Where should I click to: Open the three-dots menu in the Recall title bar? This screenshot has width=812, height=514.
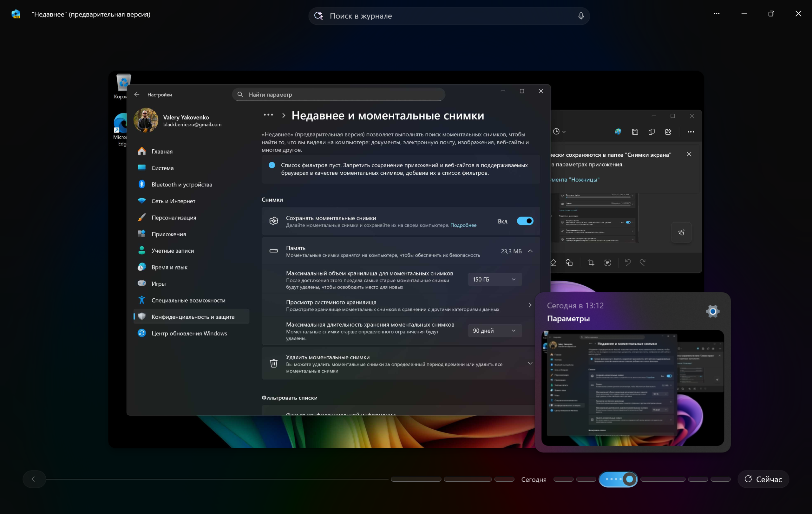717,14
